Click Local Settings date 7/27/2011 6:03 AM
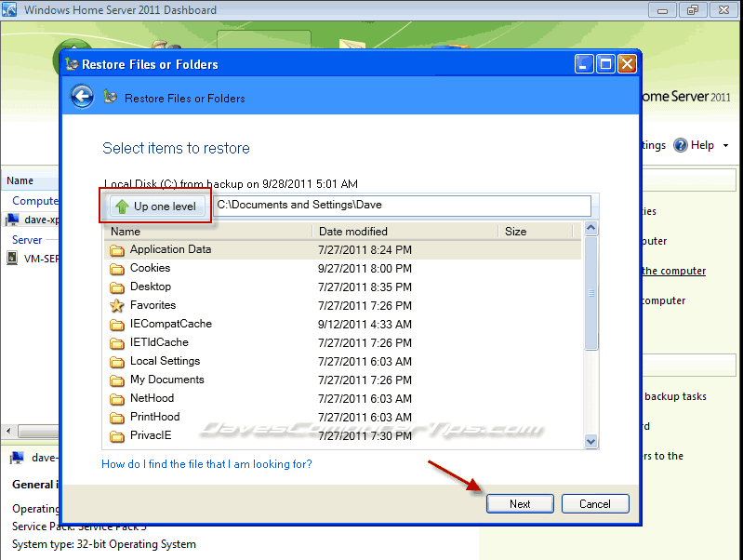Viewport: 743px width, 560px height. tap(365, 362)
